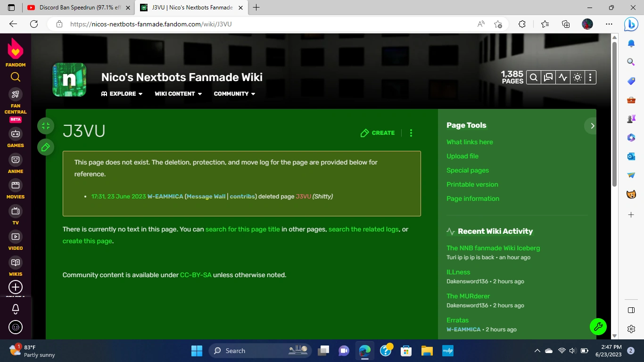The height and width of the screenshot is (362, 644).
Task: Switch to Discord Ban Speedrun tab
Action: (79, 8)
